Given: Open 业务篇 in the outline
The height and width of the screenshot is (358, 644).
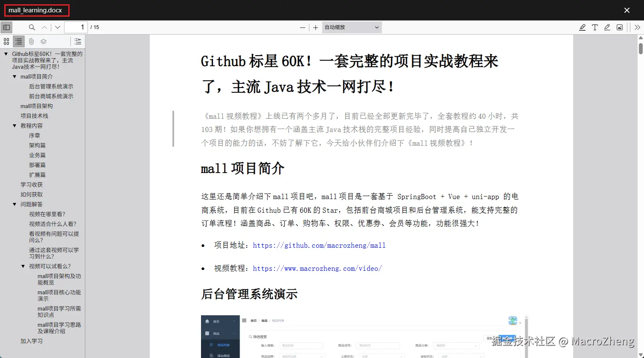Looking at the screenshot, I should (x=37, y=156).
